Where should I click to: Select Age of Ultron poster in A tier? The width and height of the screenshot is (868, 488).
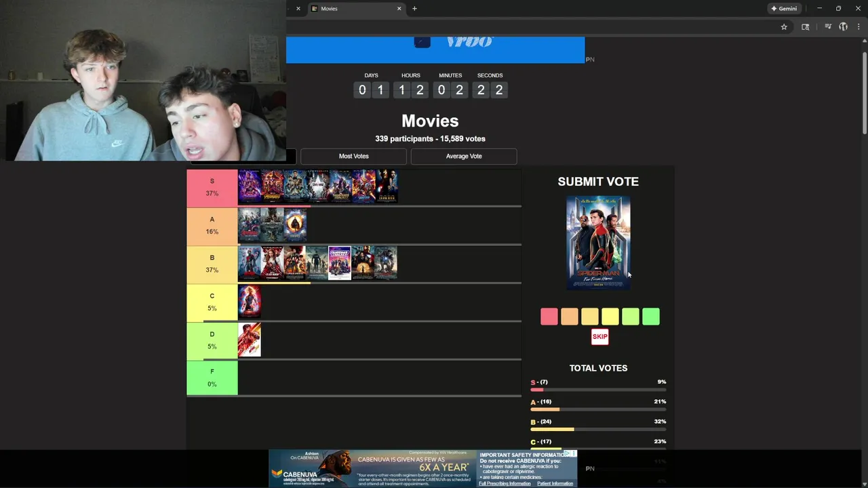coord(250,225)
